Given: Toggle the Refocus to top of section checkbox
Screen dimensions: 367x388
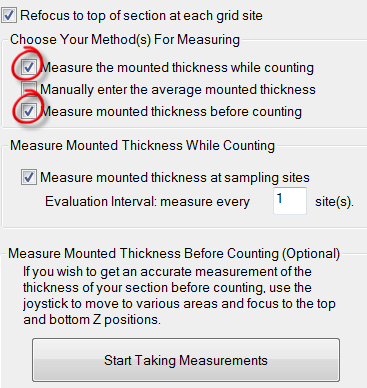Looking at the screenshot, I should (x=9, y=15).
